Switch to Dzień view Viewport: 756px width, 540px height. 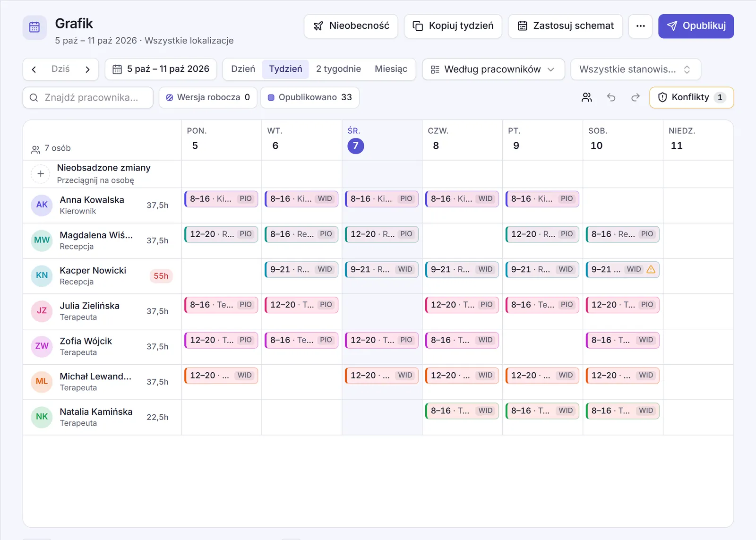coord(243,69)
